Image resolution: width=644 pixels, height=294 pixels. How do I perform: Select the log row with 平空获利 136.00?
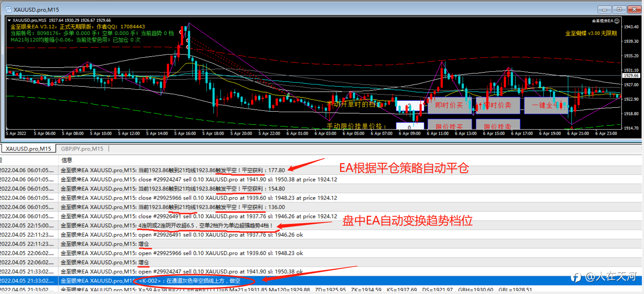coord(321,207)
